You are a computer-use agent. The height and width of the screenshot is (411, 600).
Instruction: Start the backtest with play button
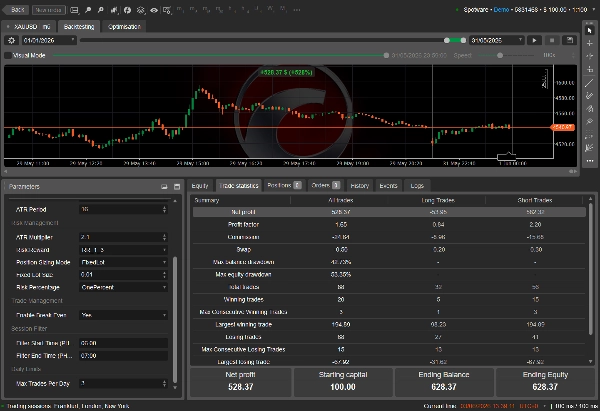[535, 40]
